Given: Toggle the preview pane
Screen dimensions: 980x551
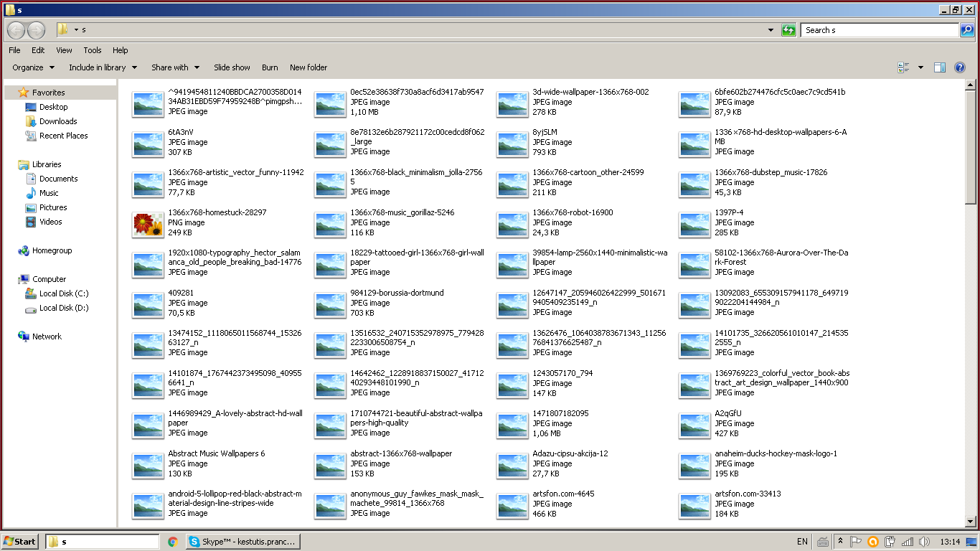Looking at the screenshot, I should pyautogui.click(x=940, y=67).
